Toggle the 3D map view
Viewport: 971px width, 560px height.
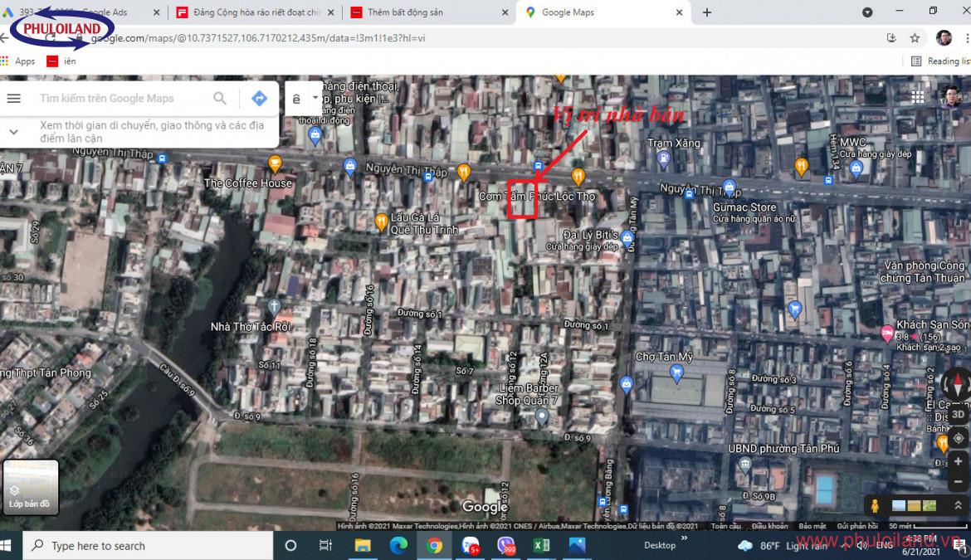click(958, 414)
